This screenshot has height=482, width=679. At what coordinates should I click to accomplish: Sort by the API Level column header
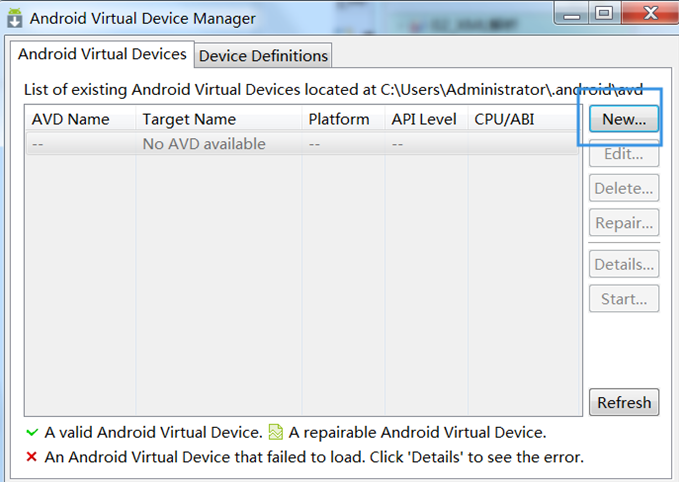pyautogui.click(x=426, y=119)
